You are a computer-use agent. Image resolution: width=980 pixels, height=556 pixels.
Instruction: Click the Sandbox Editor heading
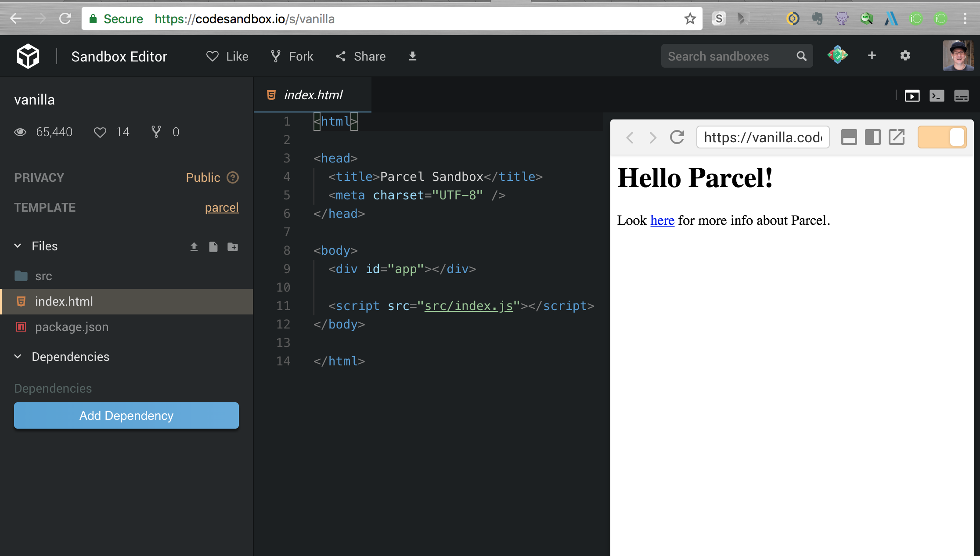(119, 57)
